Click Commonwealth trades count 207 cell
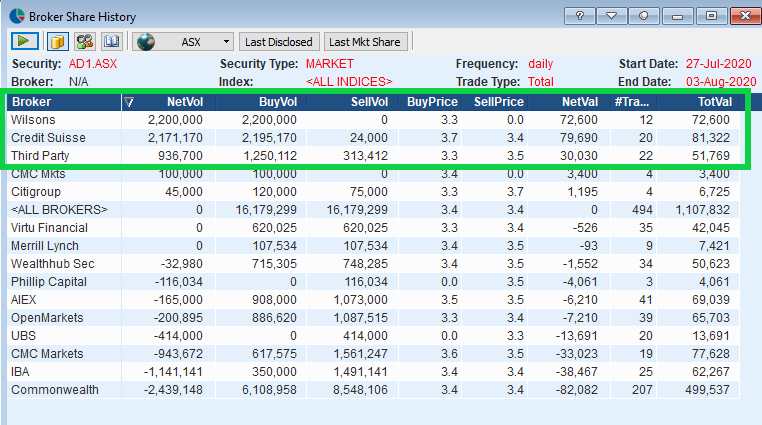This screenshot has width=762, height=425. [x=634, y=390]
